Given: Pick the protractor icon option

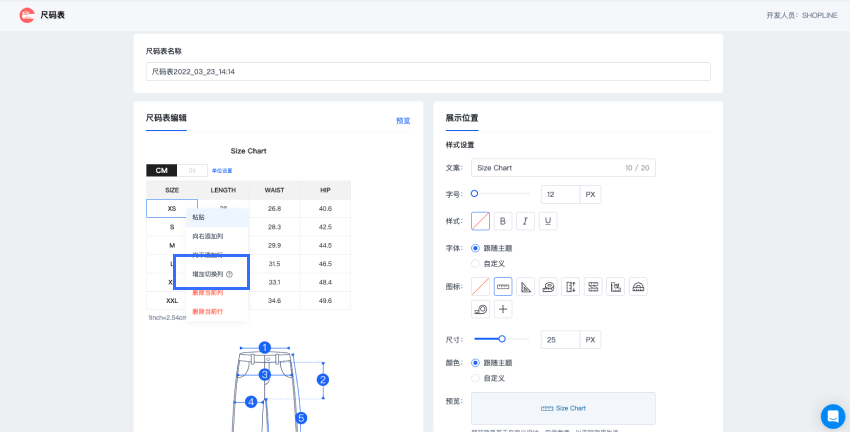Looking at the screenshot, I should point(639,287).
